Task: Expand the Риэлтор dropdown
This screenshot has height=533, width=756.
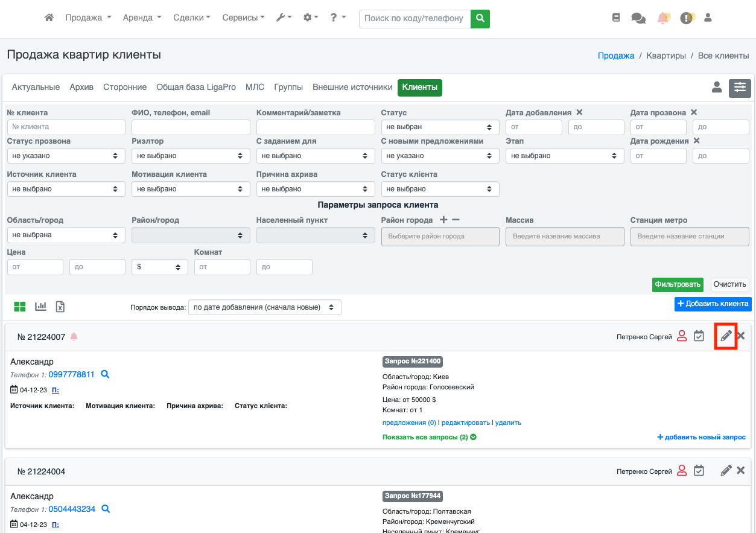Action: click(x=191, y=156)
